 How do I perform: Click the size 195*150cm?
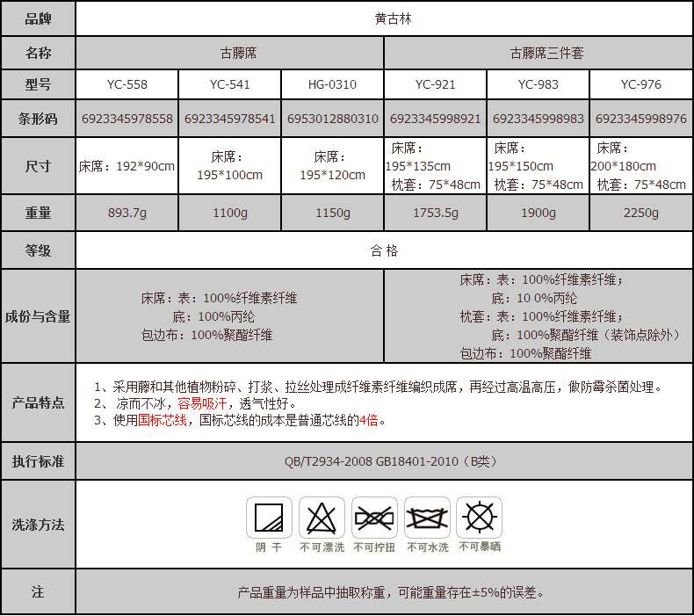click(520, 166)
